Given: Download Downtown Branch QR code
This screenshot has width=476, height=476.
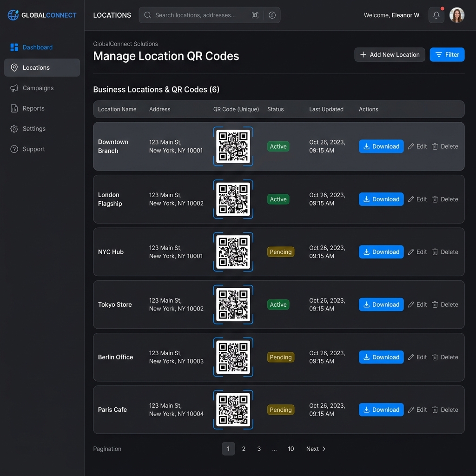Looking at the screenshot, I should coord(381,146).
